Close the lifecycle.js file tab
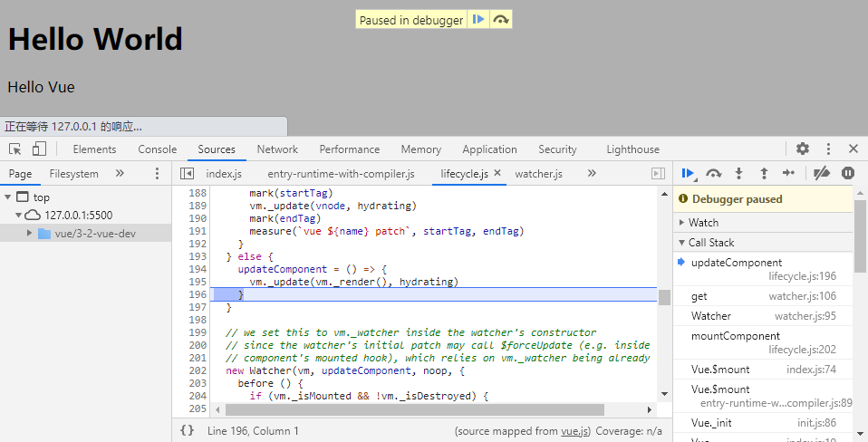 click(x=497, y=173)
